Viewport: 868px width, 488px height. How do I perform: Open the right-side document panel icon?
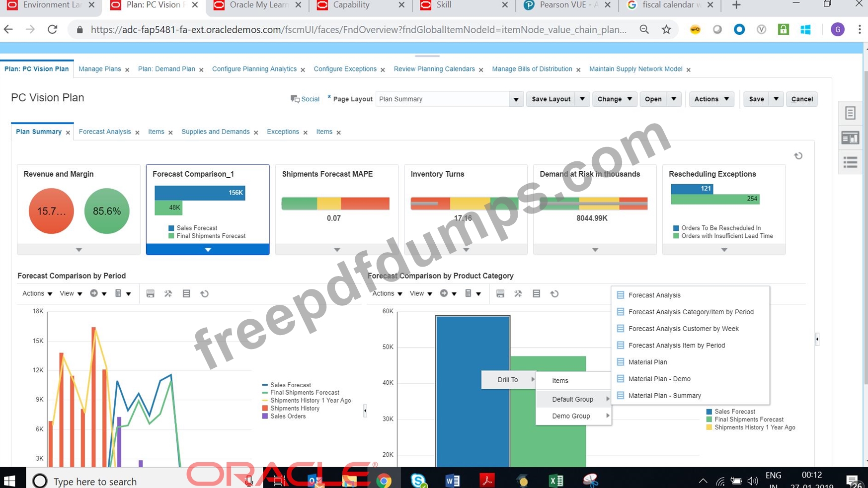point(850,113)
